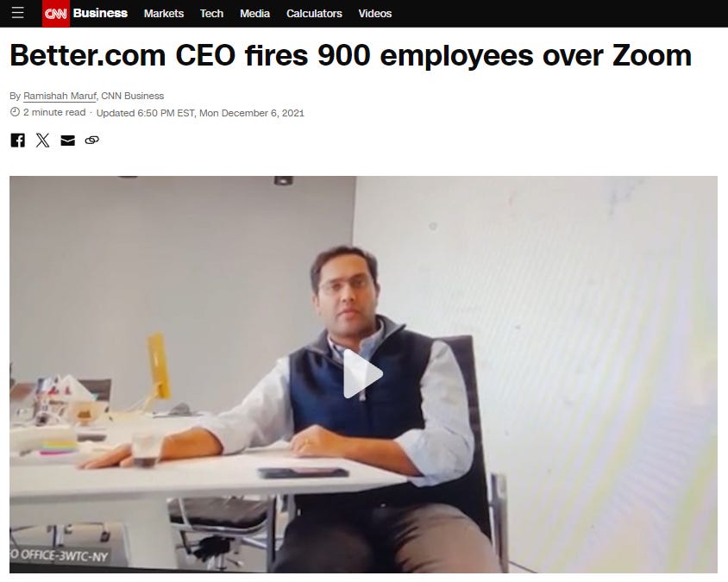This screenshot has height=582, width=728.
Task: Share article via email icon
Action: 68,141
